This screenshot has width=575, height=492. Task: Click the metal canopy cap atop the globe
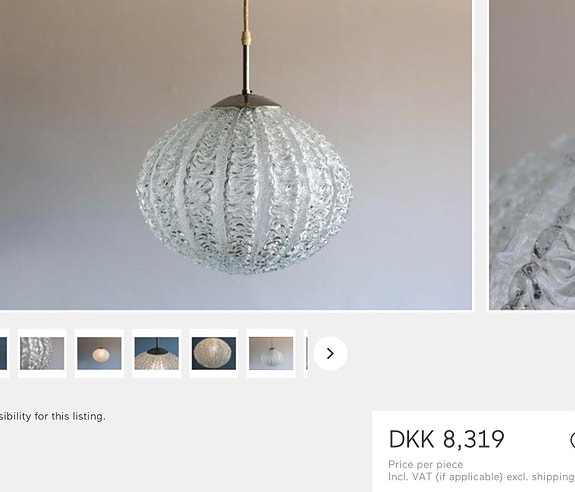pos(246,101)
